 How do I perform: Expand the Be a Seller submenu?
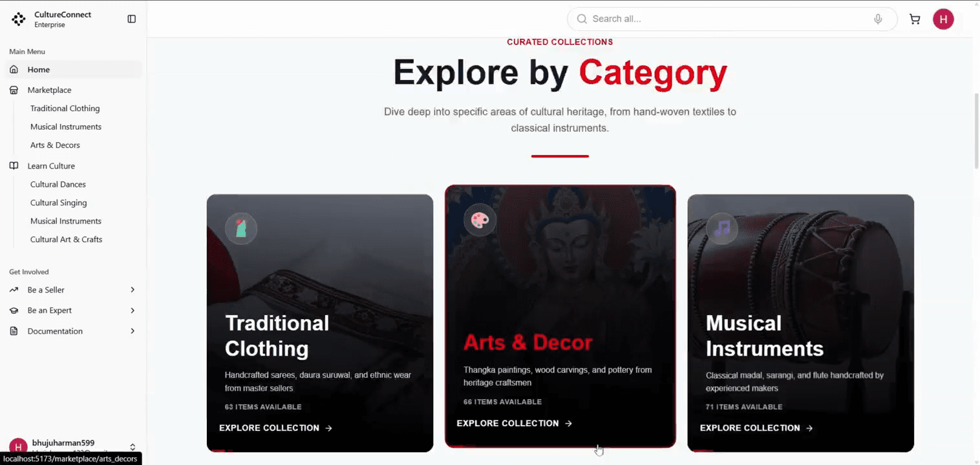(x=133, y=290)
